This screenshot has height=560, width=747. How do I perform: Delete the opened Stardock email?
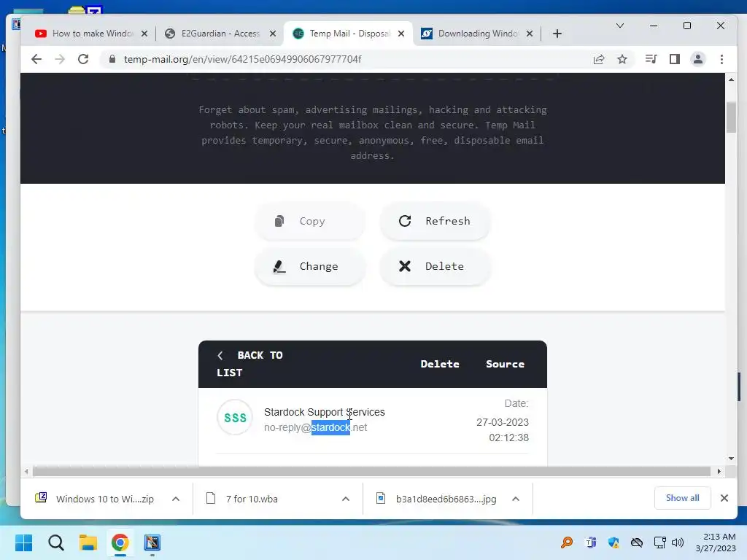[440, 364]
